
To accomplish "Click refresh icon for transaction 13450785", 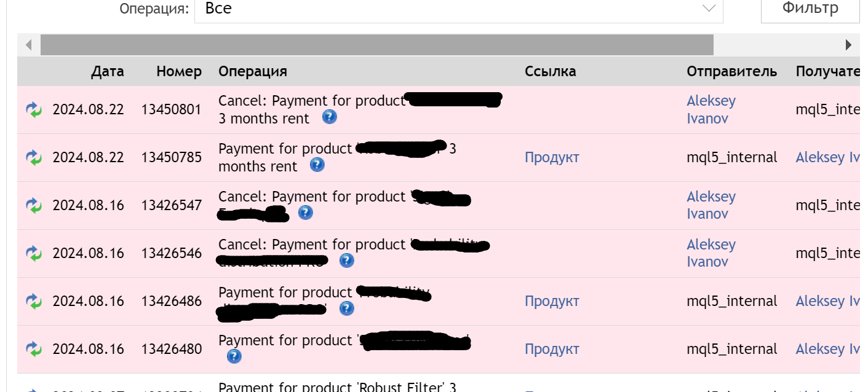I will click(x=34, y=158).
